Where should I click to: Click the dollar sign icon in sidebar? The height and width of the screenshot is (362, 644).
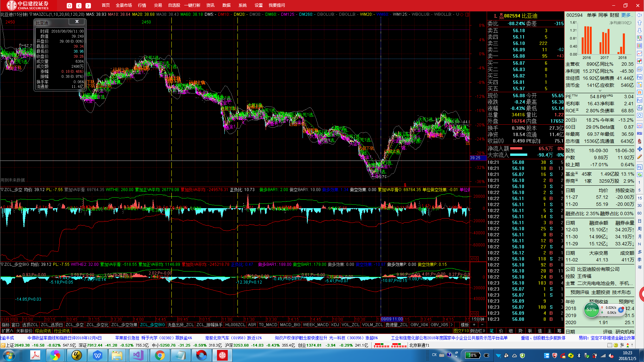[640, 141]
